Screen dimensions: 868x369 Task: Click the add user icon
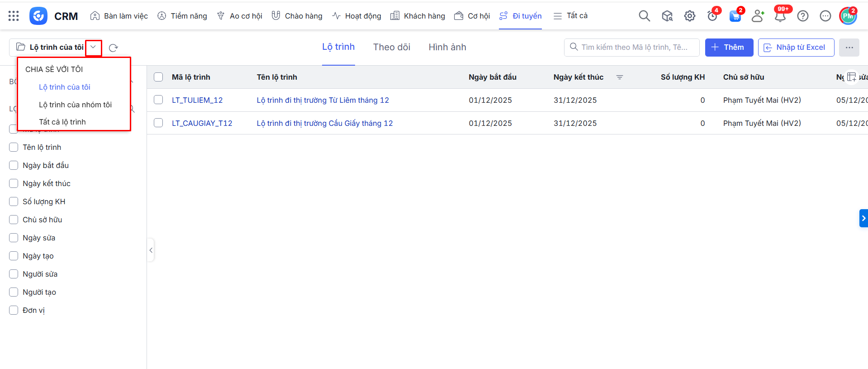click(757, 16)
